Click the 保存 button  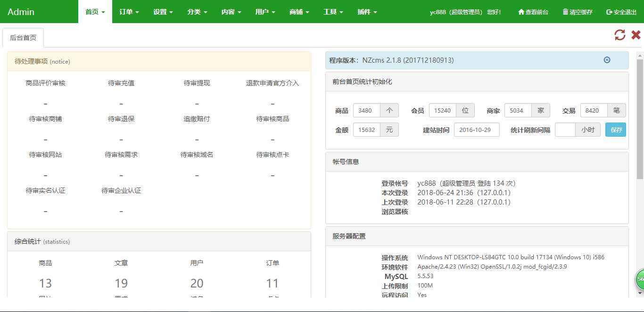[x=616, y=130]
